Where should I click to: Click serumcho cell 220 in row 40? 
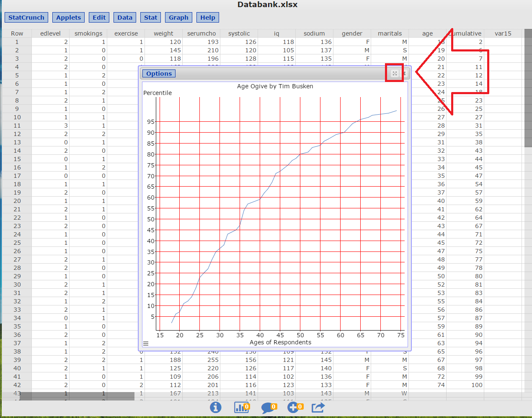(201, 368)
